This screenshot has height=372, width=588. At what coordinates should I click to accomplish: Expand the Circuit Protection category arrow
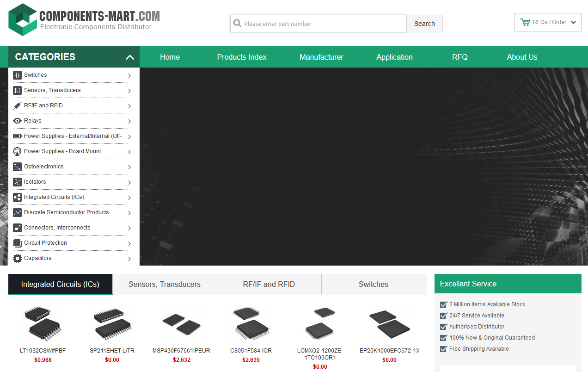point(129,243)
